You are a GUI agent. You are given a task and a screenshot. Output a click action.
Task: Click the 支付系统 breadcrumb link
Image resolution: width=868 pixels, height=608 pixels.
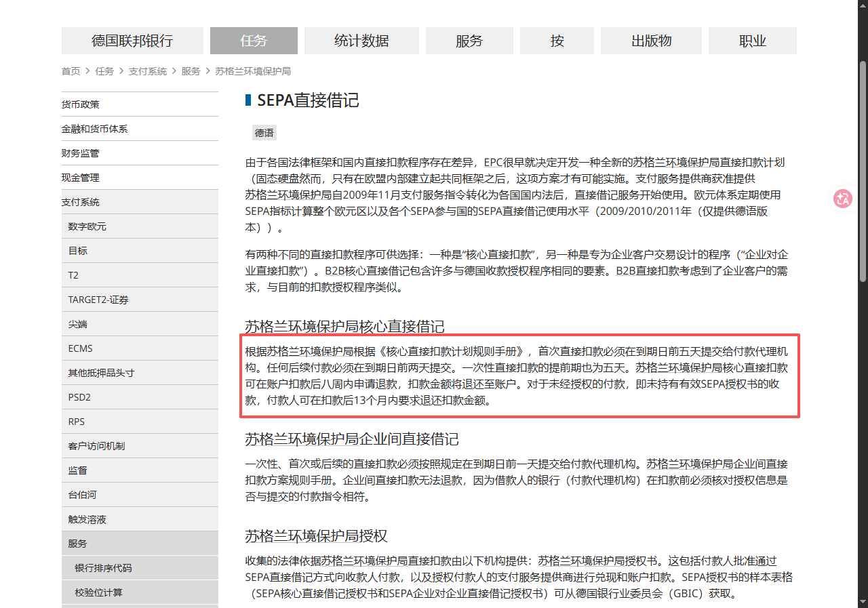148,71
